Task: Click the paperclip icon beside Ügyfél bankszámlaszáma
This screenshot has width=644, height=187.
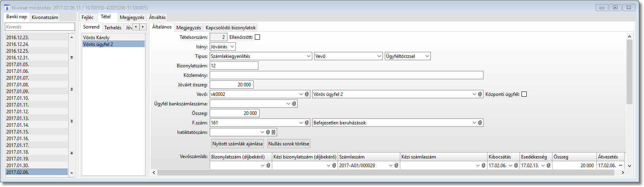Action: pos(294,104)
